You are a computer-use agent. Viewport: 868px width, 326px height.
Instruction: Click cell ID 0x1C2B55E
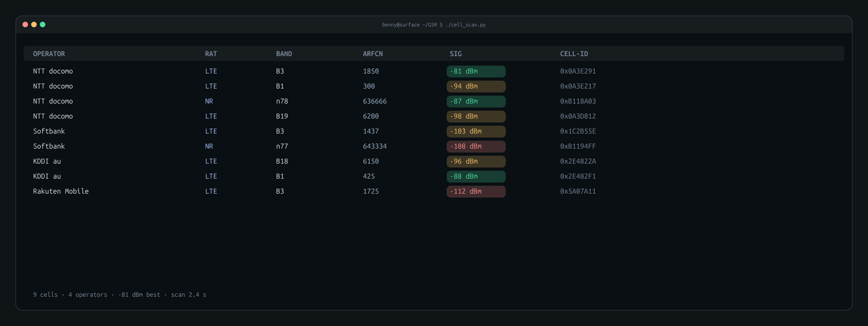(578, 131)
